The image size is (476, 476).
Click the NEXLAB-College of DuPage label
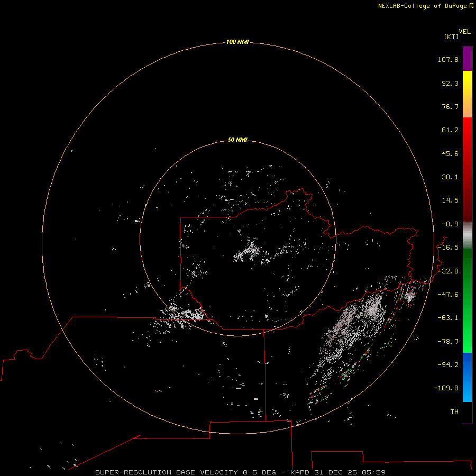coord(425,6)
